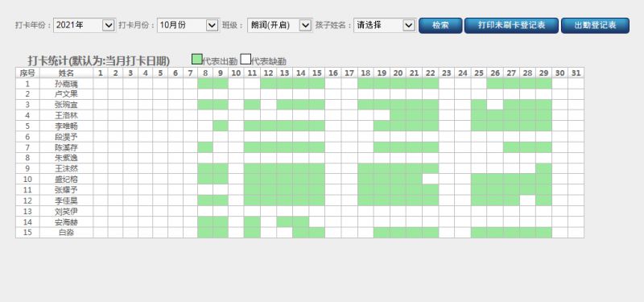
Task: Select the name 刘笑伊 in row 13
Action: (66, 212)
